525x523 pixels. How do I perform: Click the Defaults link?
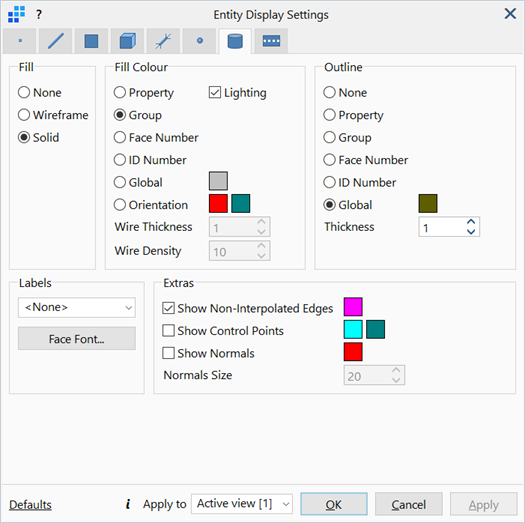tap(30, 505)
